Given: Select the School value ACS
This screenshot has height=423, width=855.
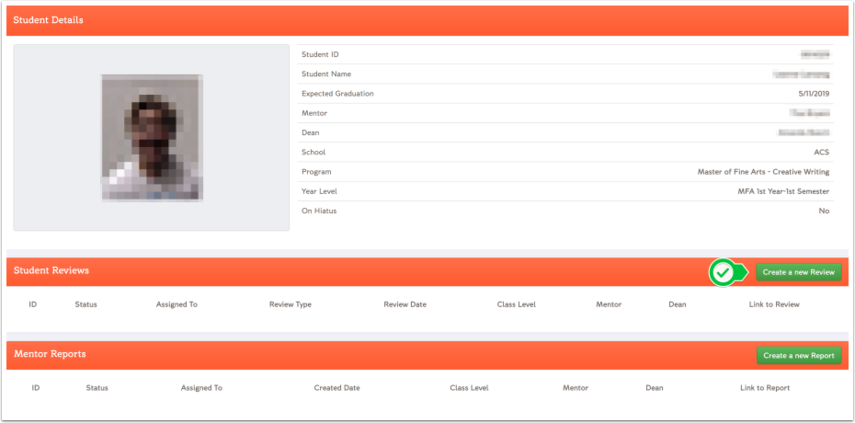Looking at the screenshot, I should click(822, 153).
